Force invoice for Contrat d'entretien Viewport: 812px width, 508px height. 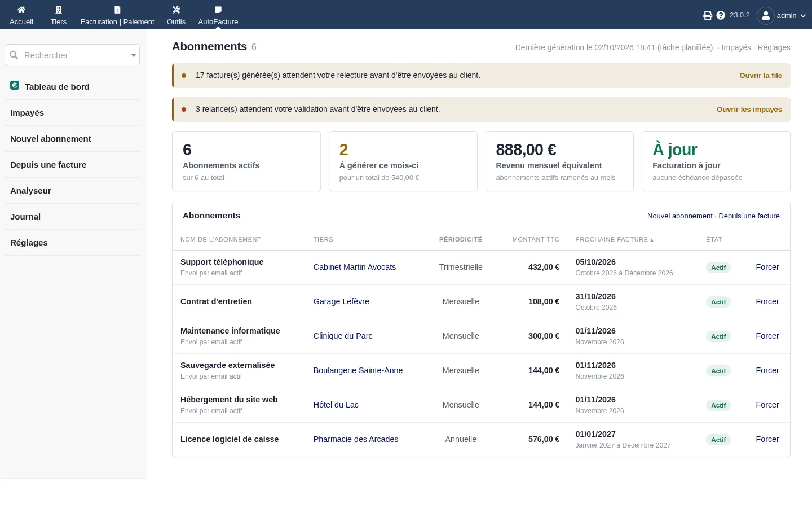pyautogui.click(x=767, y=301)
